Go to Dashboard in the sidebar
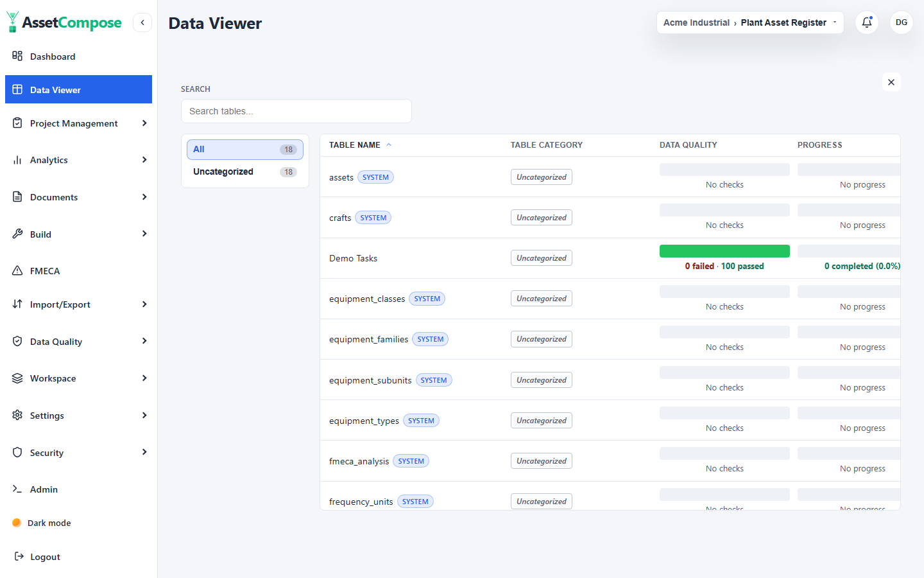The width and height of the screenshot is (924, 578). tap(78, 56)
